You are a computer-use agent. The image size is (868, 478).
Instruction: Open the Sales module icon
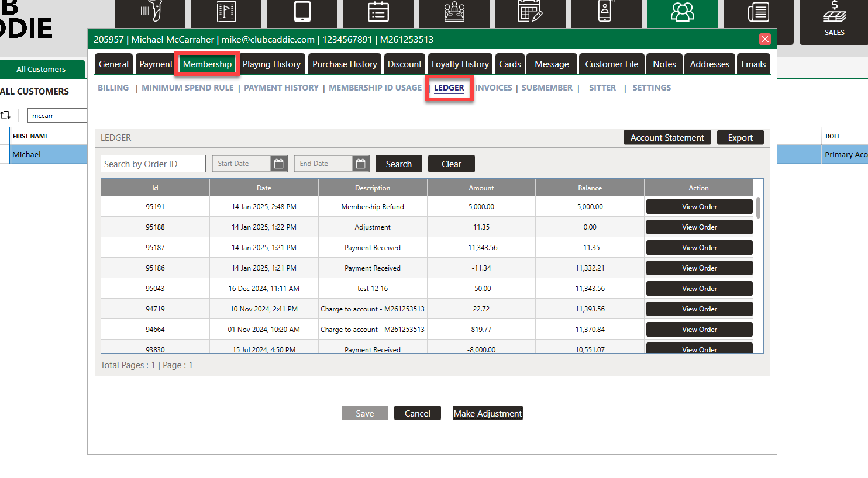click(x=834, y=20)
